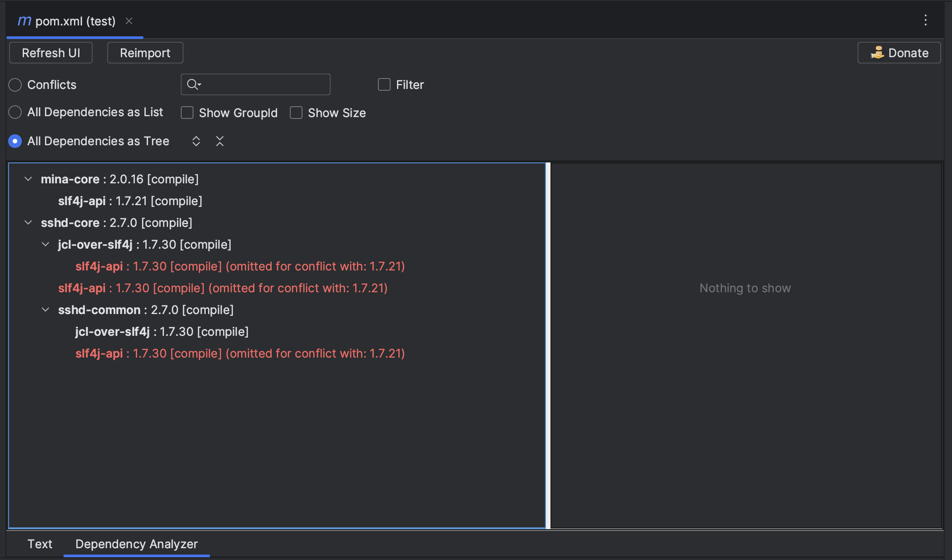Image resolution: width=952 pixels, height=560 pixels.
Task: Click the Expand All tree icon
Action: [x=196, y=141]
